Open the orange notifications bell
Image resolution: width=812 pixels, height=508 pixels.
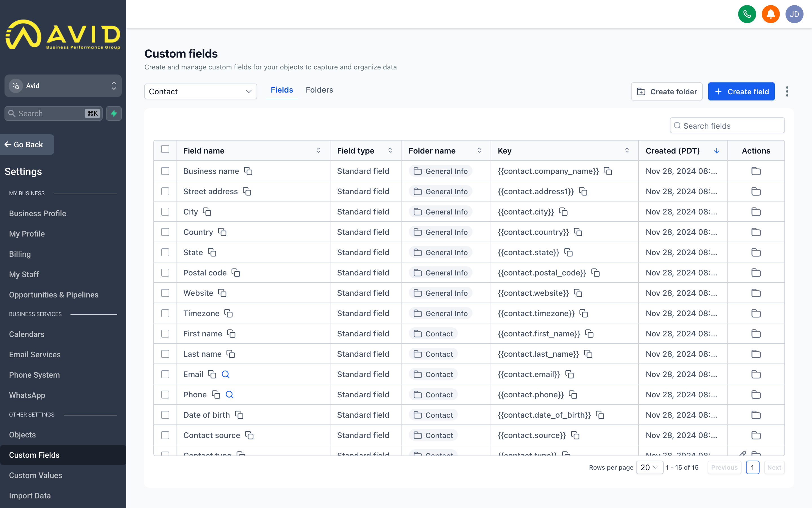click(x=771, y=14)
